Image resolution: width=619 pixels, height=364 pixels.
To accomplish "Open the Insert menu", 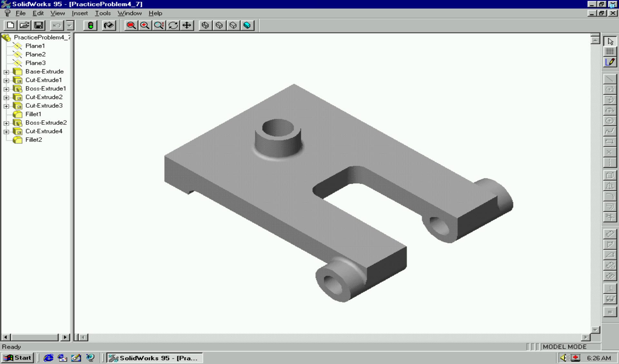I will 79,13.
